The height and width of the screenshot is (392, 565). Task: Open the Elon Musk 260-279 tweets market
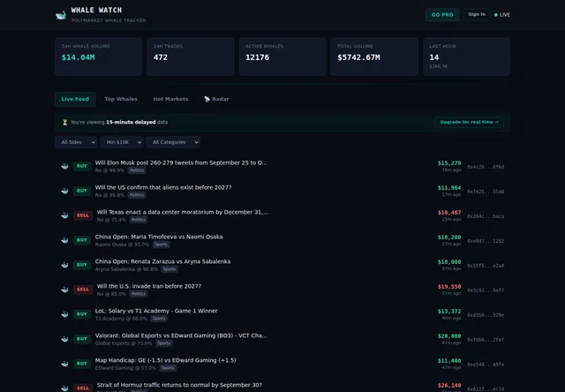tap(181, 162)
